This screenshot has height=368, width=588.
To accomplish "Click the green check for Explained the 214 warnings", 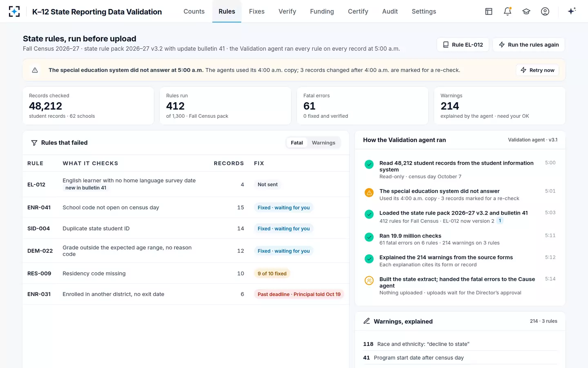I will click(x=369, y=259).
